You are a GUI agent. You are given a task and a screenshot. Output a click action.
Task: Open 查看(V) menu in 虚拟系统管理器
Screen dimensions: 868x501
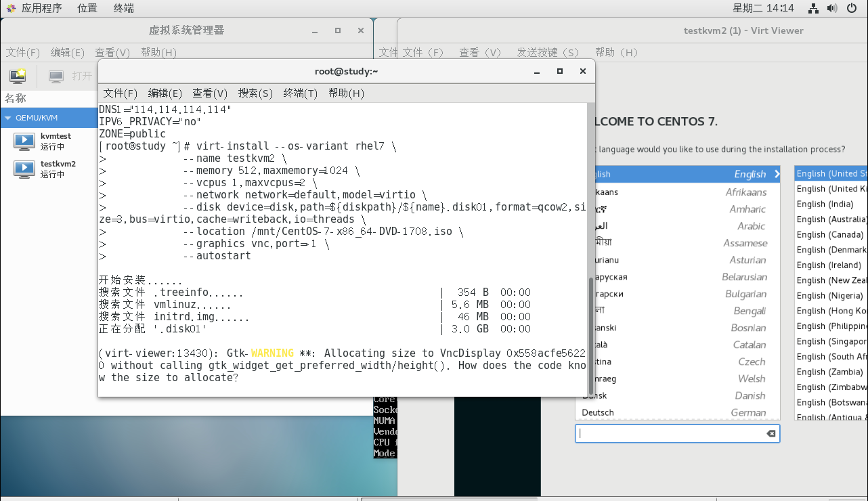[112, 52]
